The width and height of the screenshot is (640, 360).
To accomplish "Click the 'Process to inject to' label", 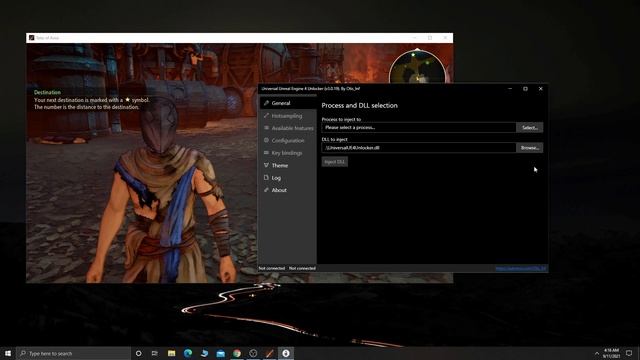I will (341, 119).
